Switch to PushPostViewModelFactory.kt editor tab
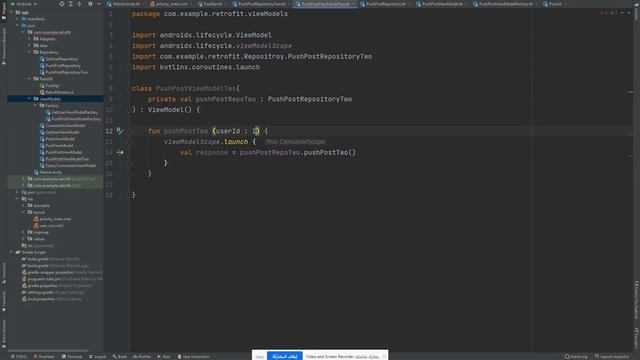Viewport: 640px width, 360px height. [x=504, y=4]
